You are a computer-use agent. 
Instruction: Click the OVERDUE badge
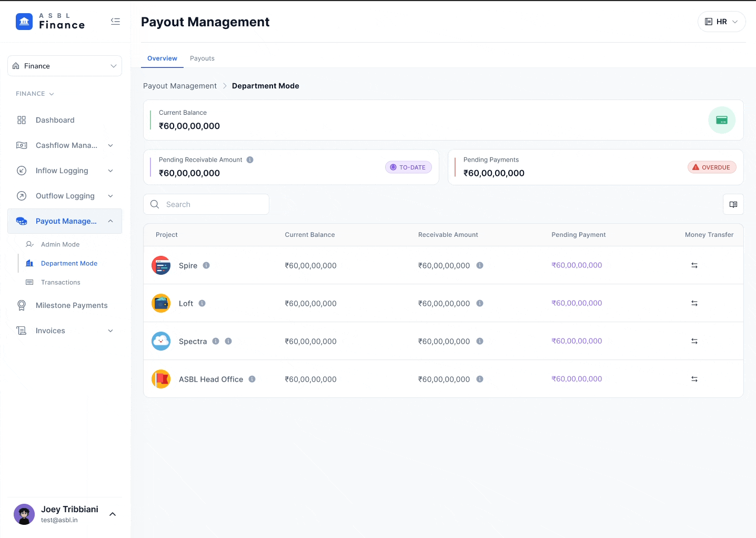712,167
